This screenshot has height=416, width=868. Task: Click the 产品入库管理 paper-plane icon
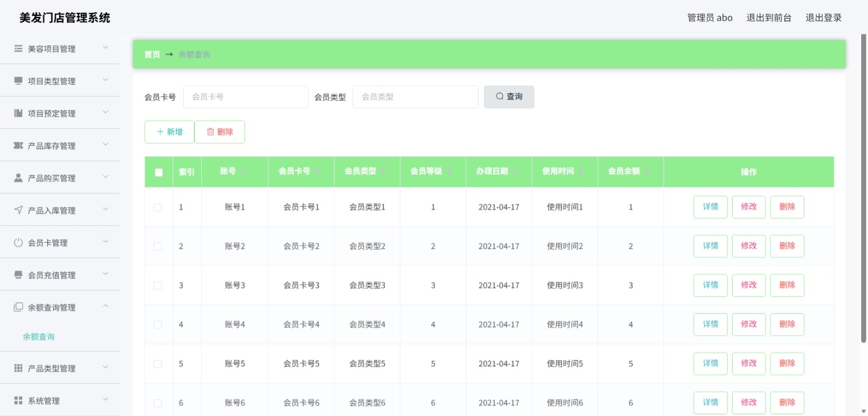(x=18, y=210)
